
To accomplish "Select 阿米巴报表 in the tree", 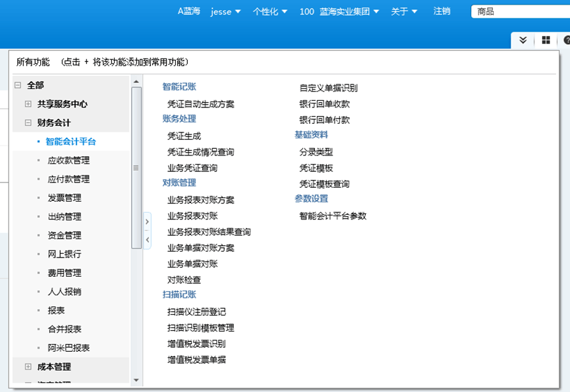I will pos(69,348).
